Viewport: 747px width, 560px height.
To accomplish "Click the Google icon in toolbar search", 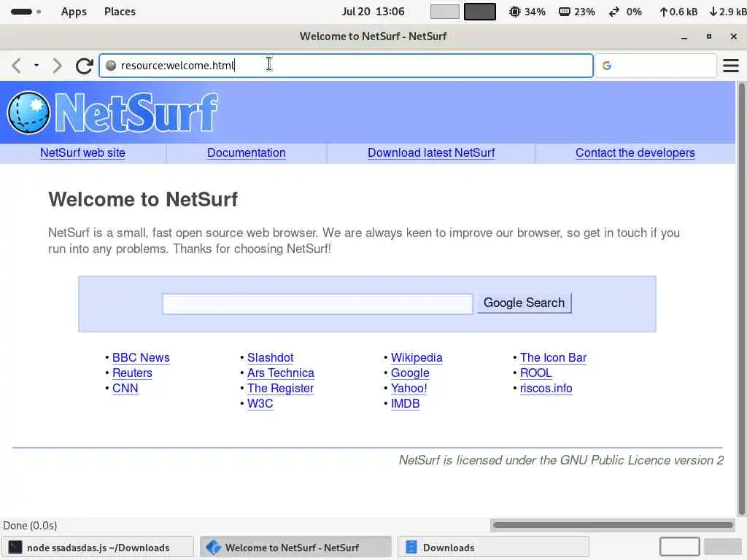I will pyautogui.click(x=606, y=65).
